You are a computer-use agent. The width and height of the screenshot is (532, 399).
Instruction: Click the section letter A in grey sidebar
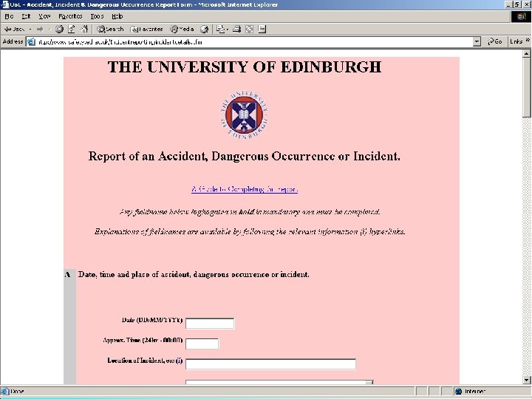coord(67,274)
